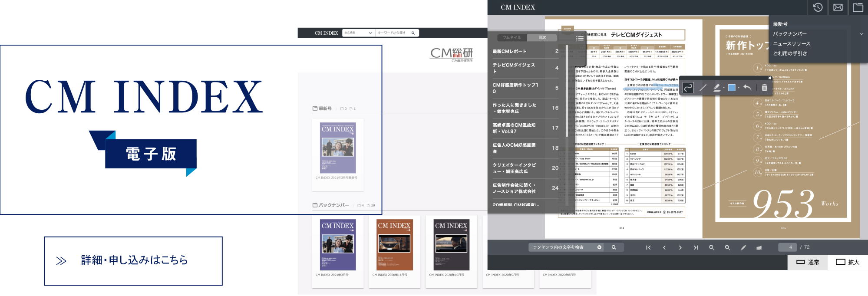This screenshot has height=296, width=868.
Task: Clear the content search field
Action: click(599, 247)
